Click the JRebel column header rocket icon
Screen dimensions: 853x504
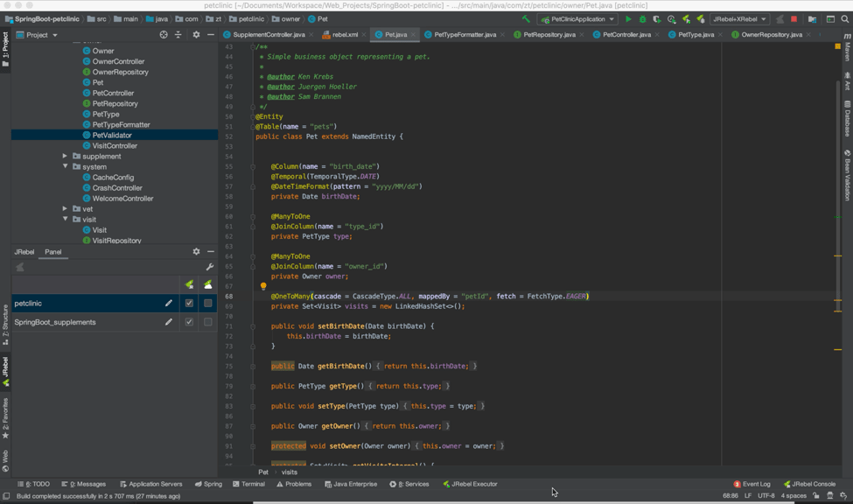pos(189,284)
